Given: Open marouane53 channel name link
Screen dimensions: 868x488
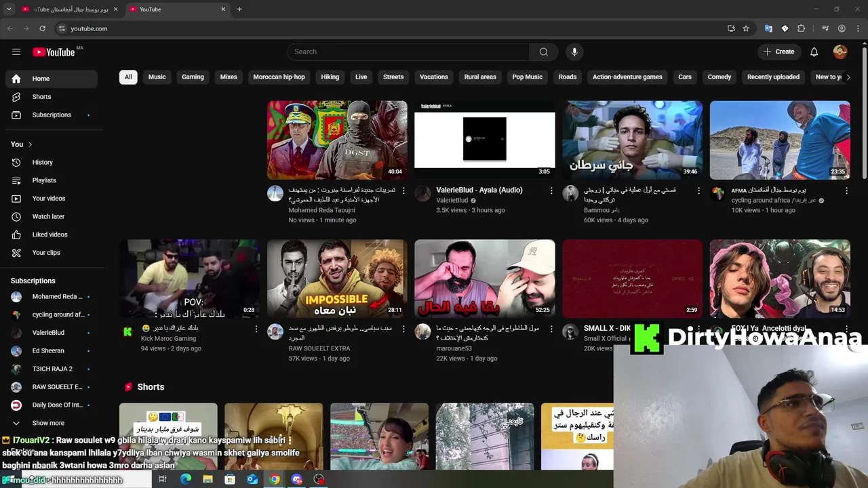Looking at the screenshot, I should pyautogui.click(x=454, y=348).
